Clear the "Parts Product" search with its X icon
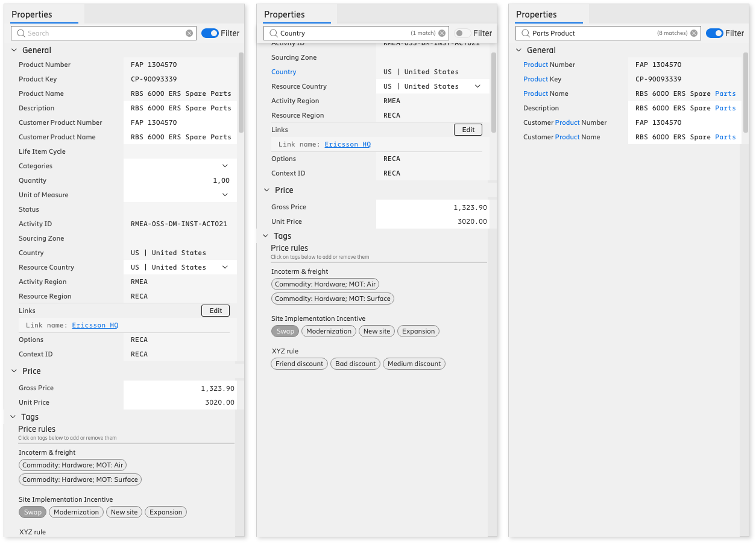Screen dimensions: 756x544 [694, 33]
